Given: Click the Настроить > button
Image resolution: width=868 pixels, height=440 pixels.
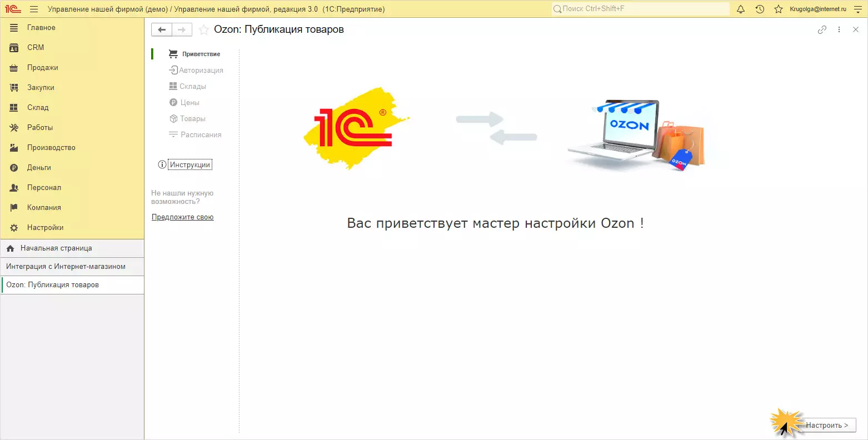Looking at the screenshot, I should [827, 426].
